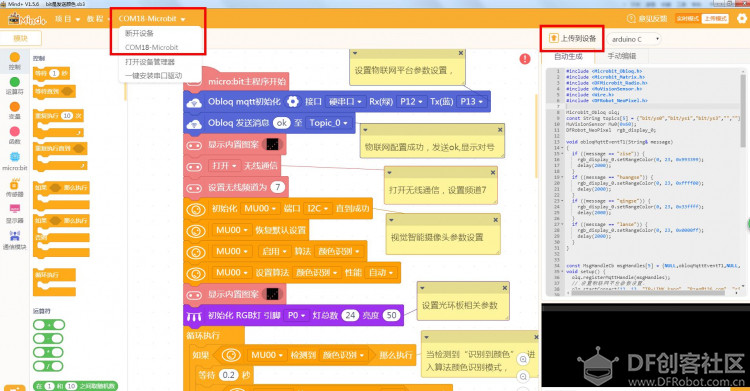Click the 等待 0.2 秒 input field

tap(229, 375)
